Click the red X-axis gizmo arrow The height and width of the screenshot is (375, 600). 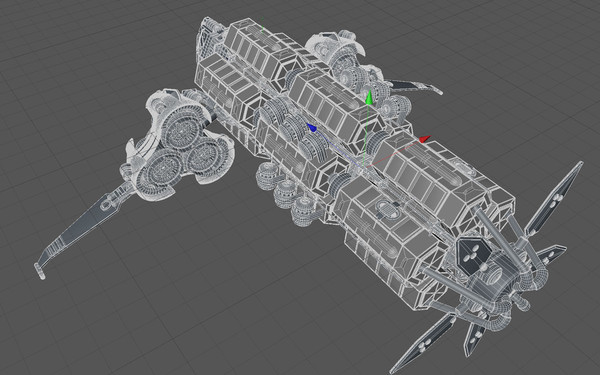425,139
